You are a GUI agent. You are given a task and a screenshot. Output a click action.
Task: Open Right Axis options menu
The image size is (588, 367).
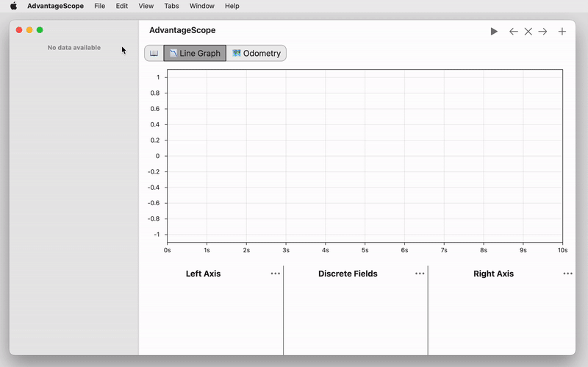[567, 274]
